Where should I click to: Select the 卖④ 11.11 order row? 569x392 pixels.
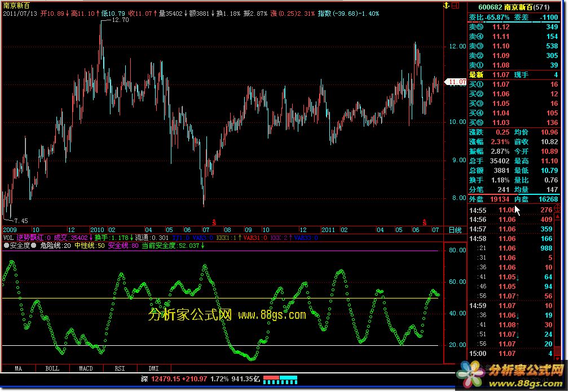(x=514, y=37)
